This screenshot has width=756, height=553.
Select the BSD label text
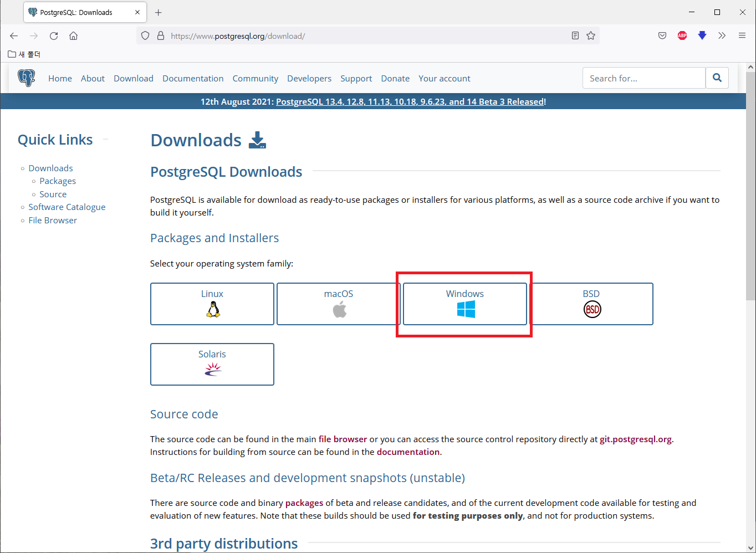pos(591,294)
